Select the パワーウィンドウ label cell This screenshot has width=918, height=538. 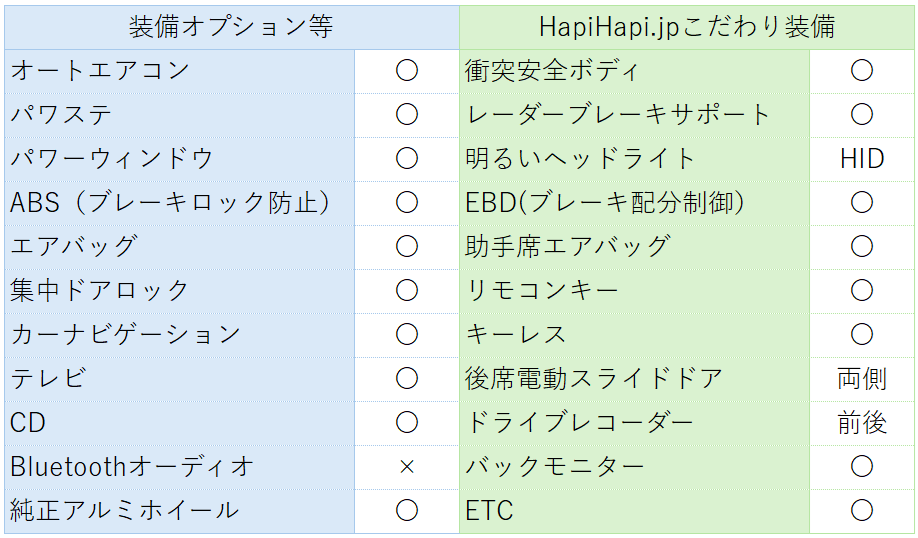click(x=180, y=159)
